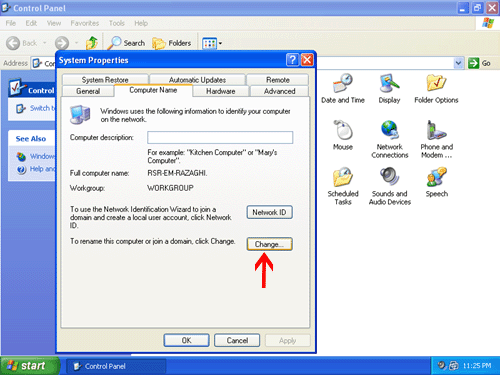
Task: Open the Windows start button
Action: 30,366
